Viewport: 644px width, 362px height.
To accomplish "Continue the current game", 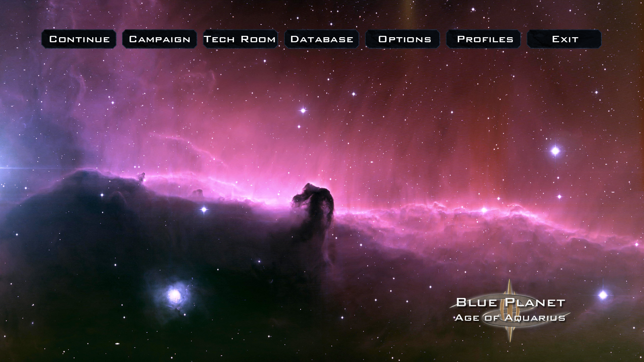I will tap(79, 39).
